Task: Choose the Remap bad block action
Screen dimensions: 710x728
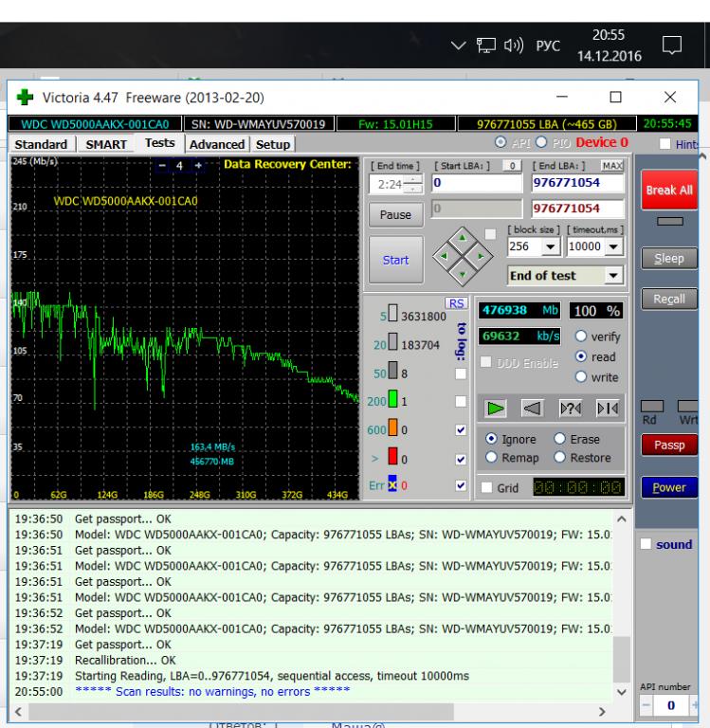Action: [489, 456]
